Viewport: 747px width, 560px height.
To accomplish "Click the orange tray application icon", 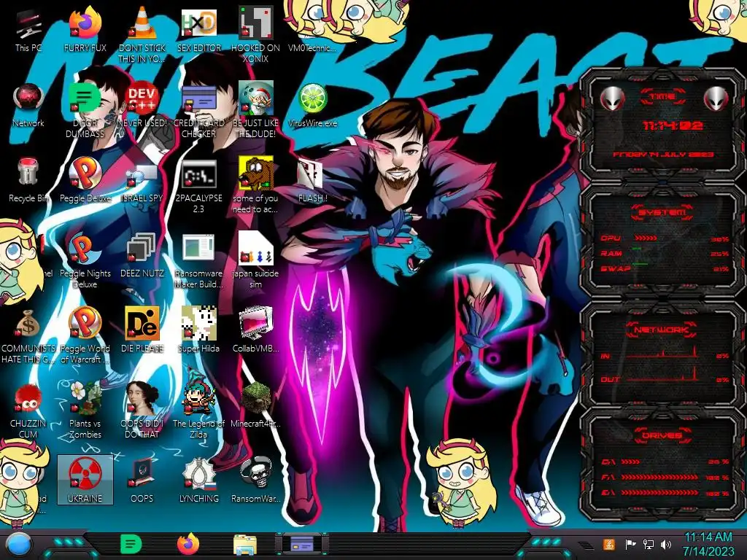I will click(x=609, y=544).
